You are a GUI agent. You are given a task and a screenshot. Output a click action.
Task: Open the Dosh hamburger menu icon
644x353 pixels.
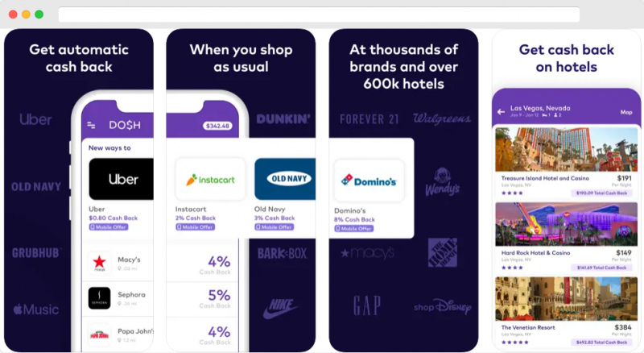[91, 125]
